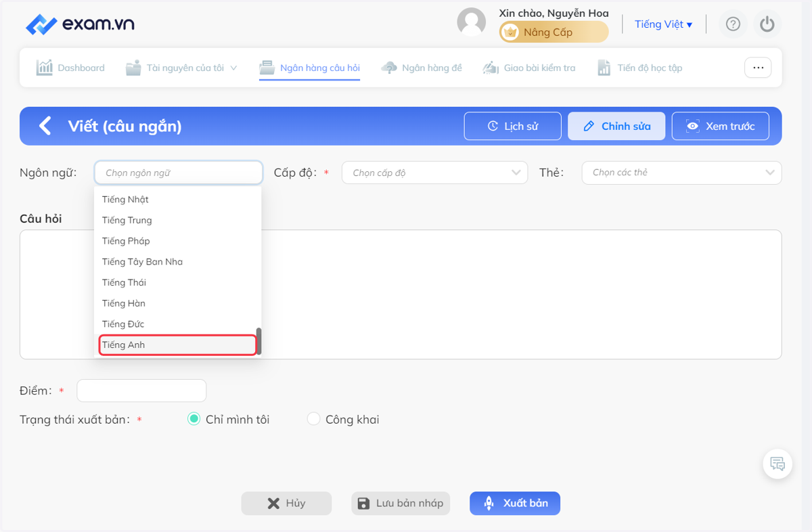This screenshot has height=532, width=812.
Task: Select the Tiếng Đức option
Action: [x=177, y=324]
